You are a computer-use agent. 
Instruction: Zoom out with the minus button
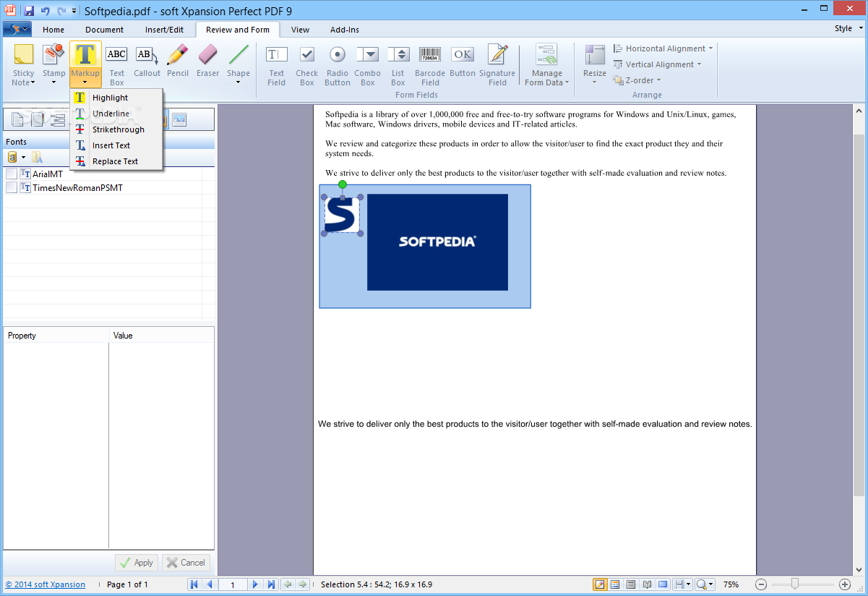761,584
